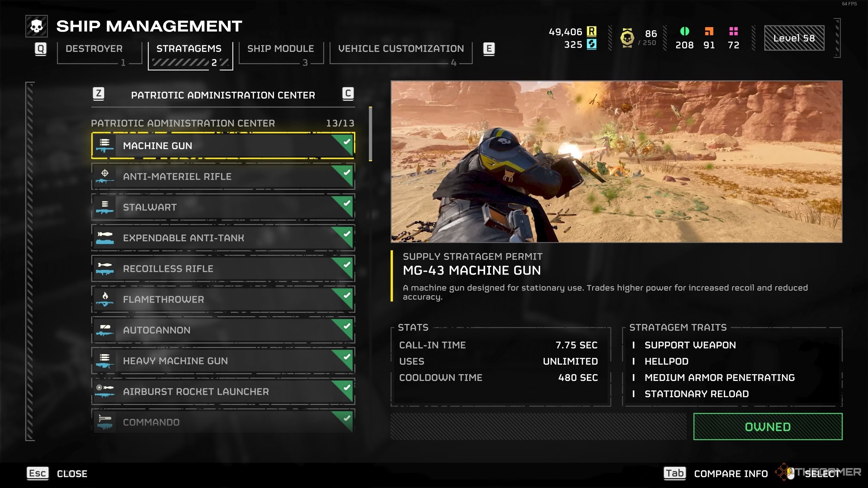Go to next category with C key button

(x=348, y=94)
